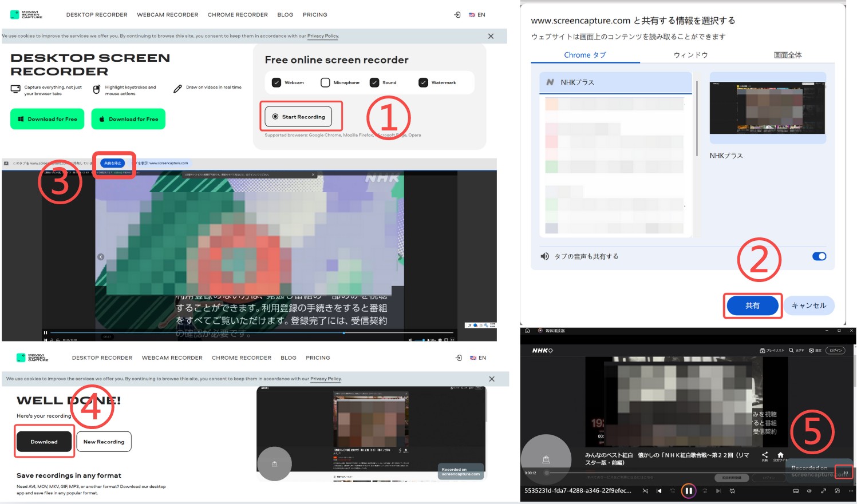Open WEBCAM RECORDER menu on Desktop Screen Recorder page
Viewport: 857px width, 504px height.
[x=168, y=15]
